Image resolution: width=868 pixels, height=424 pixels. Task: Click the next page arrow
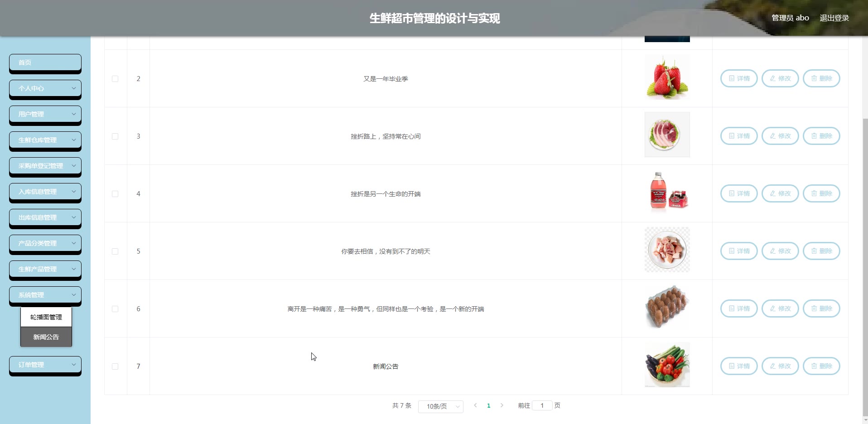click(502, 405)
